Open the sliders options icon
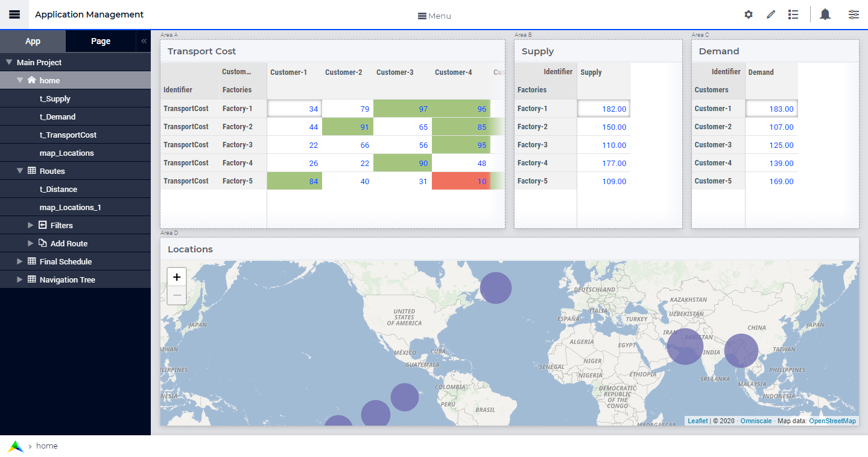Screen dimensions: 868x457 pyautogui.click(x=854, y=14)
